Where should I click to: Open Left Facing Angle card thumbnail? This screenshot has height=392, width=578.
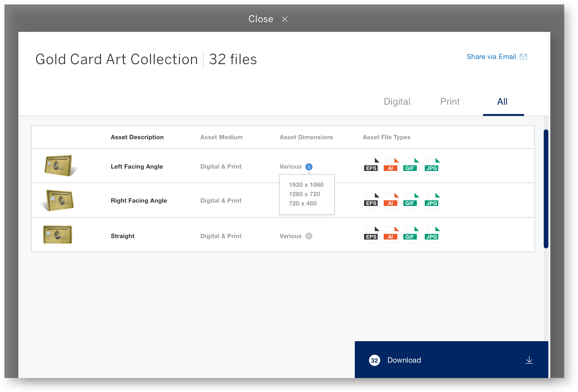coord(59,166)
